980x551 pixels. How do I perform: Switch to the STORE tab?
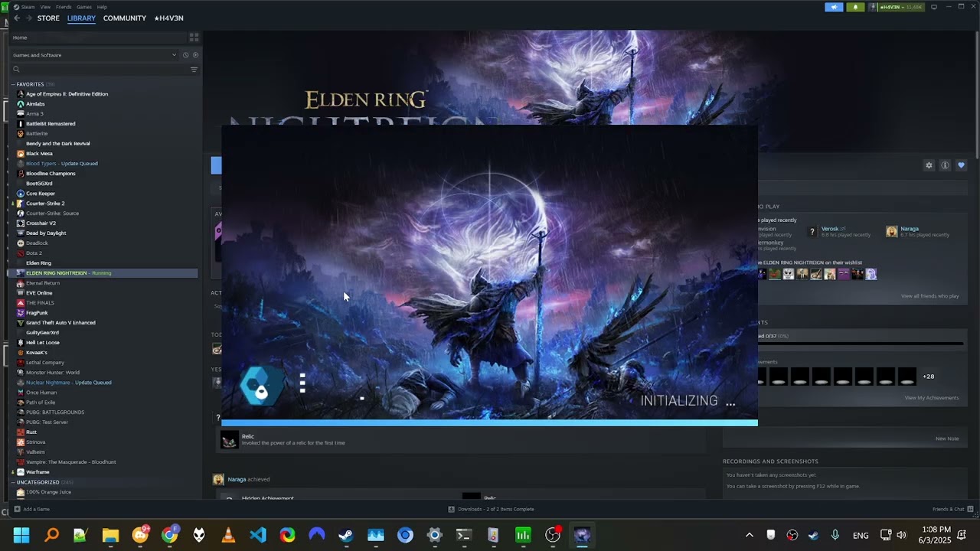pos(48,18)
